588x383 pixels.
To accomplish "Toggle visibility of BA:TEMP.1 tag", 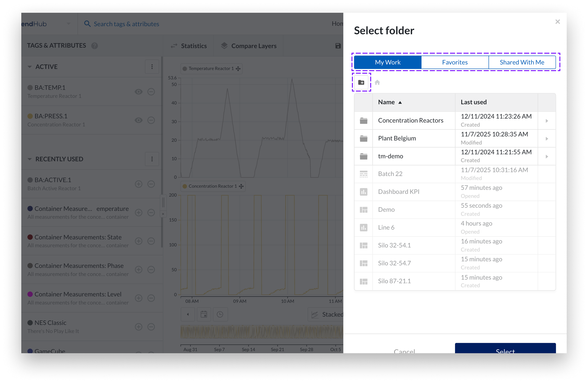I will point(138,92).
